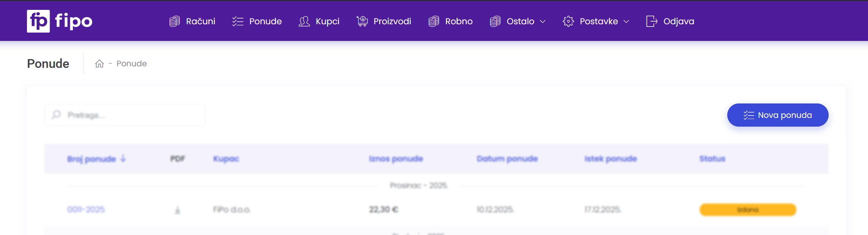Click the Postavke gear icon

coord(568,21)
